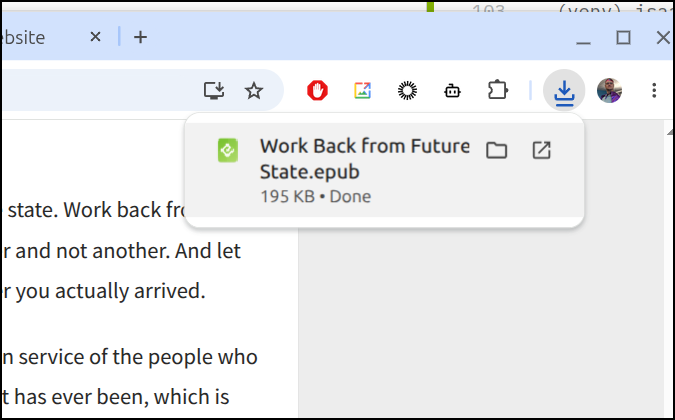Open the Chrome three-dot menu

pyautogui.click(x=654, y=91)
